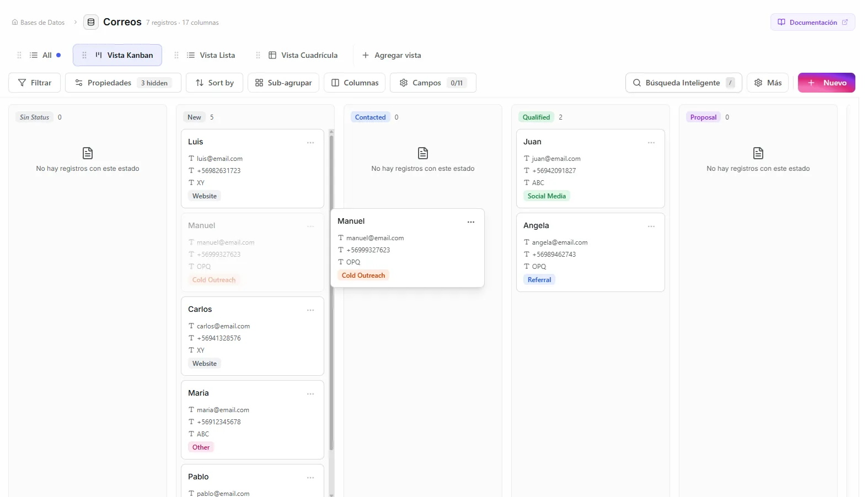Click empty-state document icon in Proposal column

758,153
